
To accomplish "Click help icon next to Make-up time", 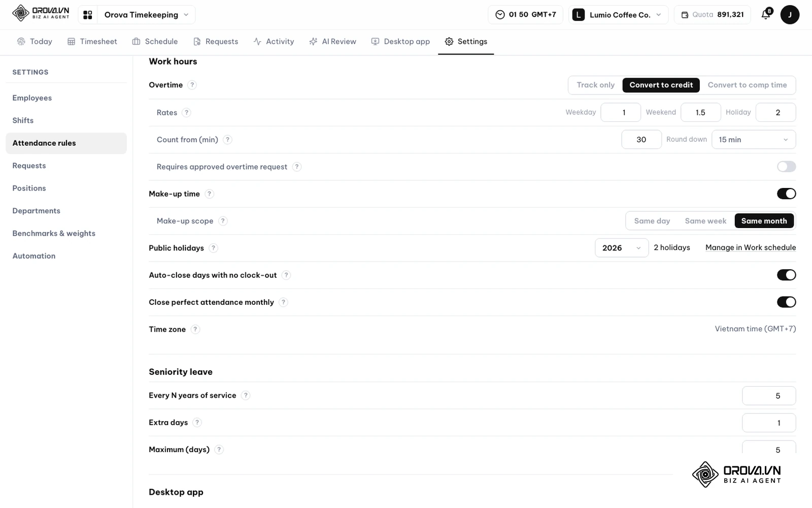I will coord(209,194).
